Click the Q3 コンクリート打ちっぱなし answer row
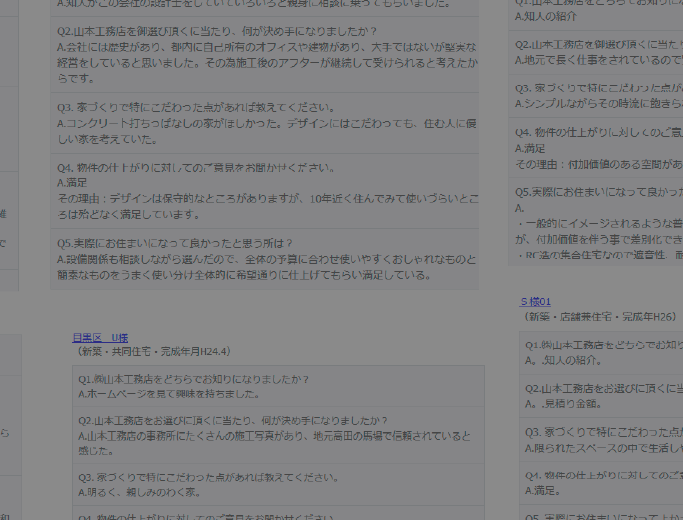The width and height of the screenshot is (683, 520). [265, 123]
